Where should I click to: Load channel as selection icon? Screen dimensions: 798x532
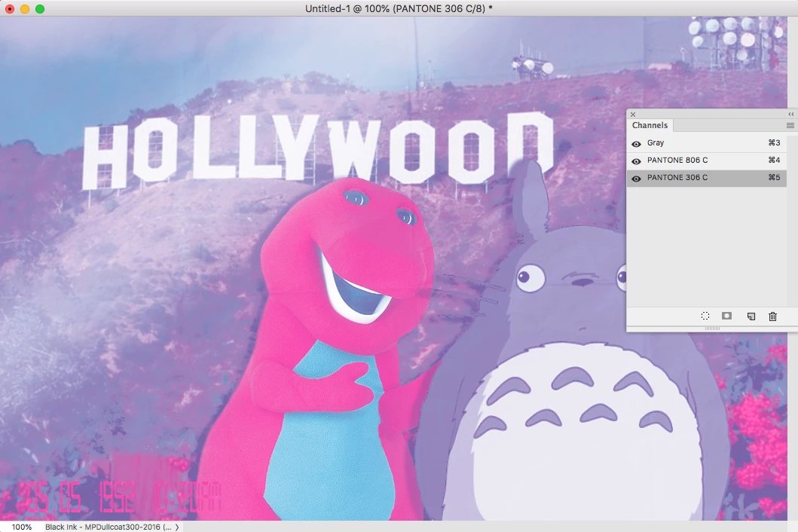(705, 316)
